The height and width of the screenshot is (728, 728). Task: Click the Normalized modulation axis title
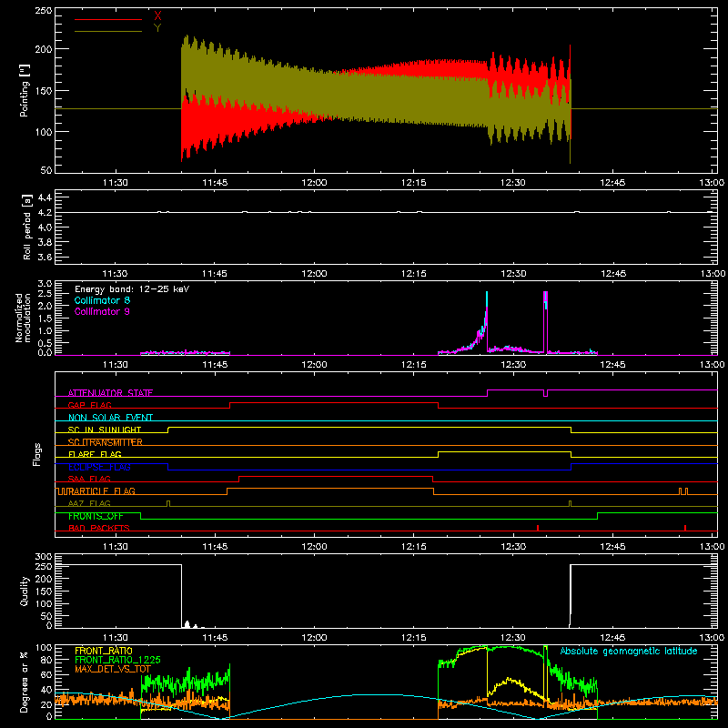tap(24, 318)
